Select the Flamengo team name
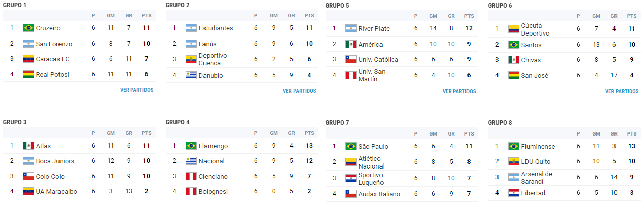The width and height of the screenshot is (644, 202). 214,146
